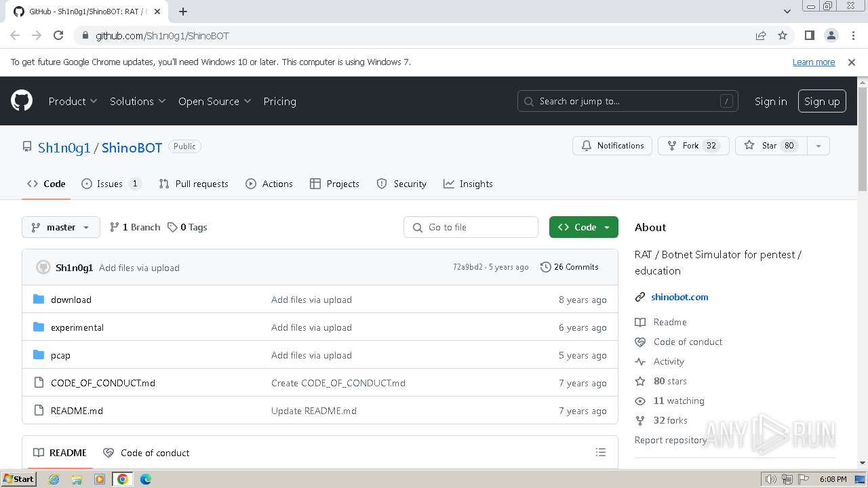The image size is (868, 488).
Task: Open the README outline icon
Action: coord(600,452)
